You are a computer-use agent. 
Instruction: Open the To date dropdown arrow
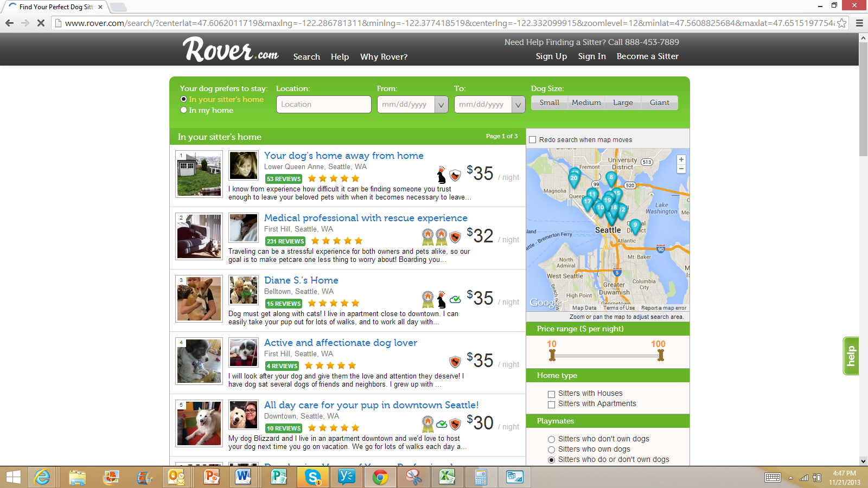(x=519, y=105)
